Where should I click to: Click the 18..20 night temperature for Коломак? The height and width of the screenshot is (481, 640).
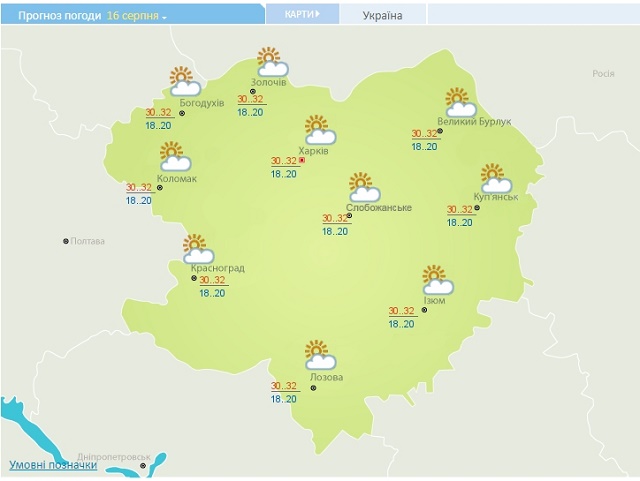138,200
